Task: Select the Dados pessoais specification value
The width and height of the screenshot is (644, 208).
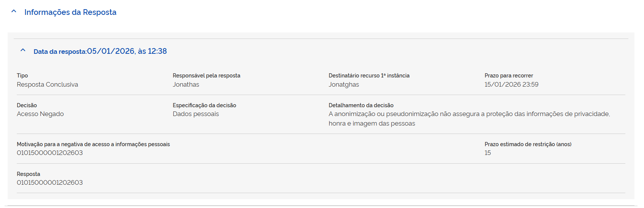Action: coord(195,114)
